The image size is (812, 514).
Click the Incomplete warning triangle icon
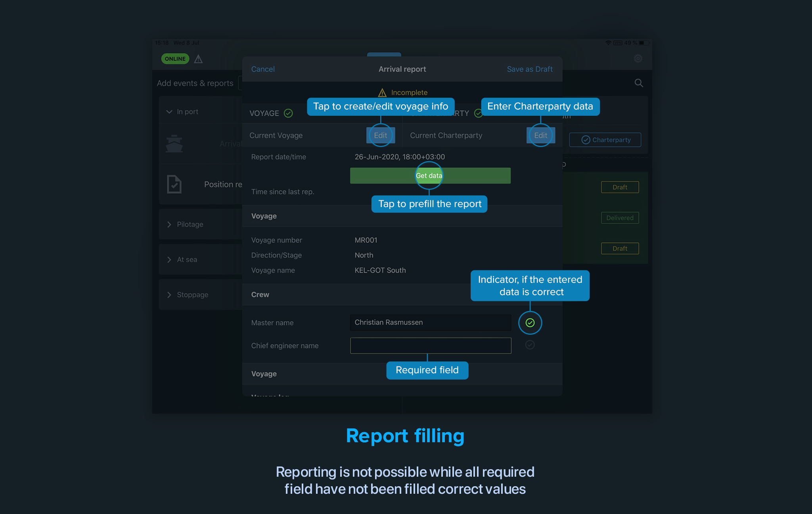(382, 93)
